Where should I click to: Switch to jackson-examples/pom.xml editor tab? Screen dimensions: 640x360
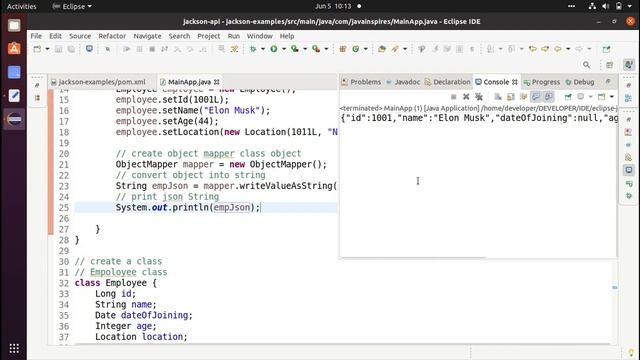tap(98, 82)
